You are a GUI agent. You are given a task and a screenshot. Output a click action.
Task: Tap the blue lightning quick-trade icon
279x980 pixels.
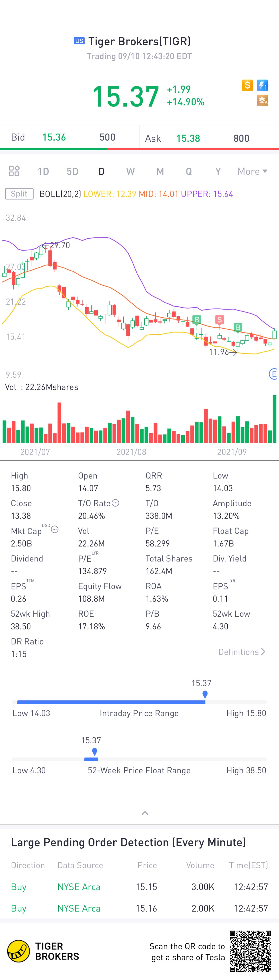[263, 85]
